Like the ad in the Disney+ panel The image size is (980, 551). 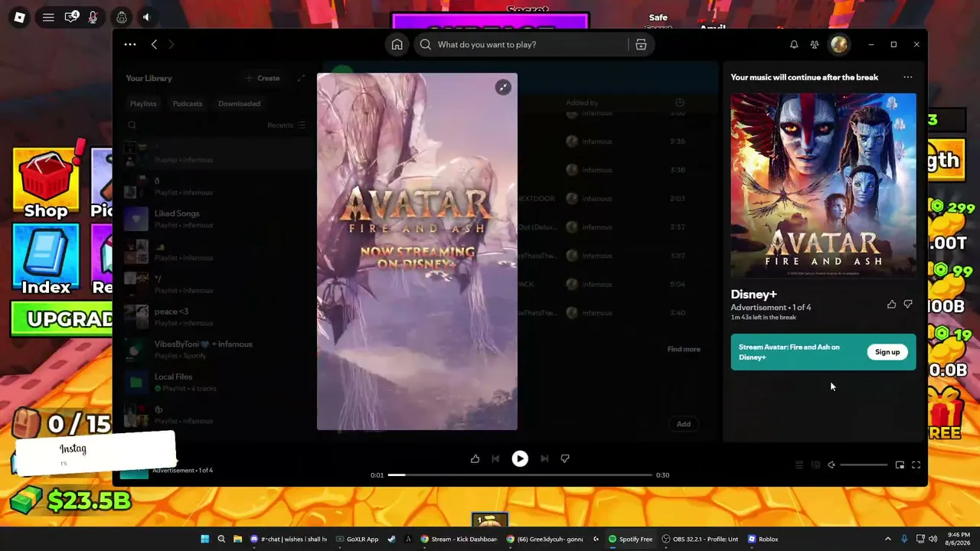pyautogui.click(x=891, y=305)
